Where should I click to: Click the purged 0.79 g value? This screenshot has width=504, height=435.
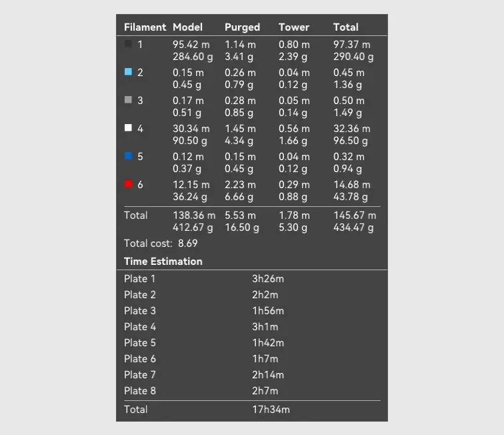pos(239,85)
